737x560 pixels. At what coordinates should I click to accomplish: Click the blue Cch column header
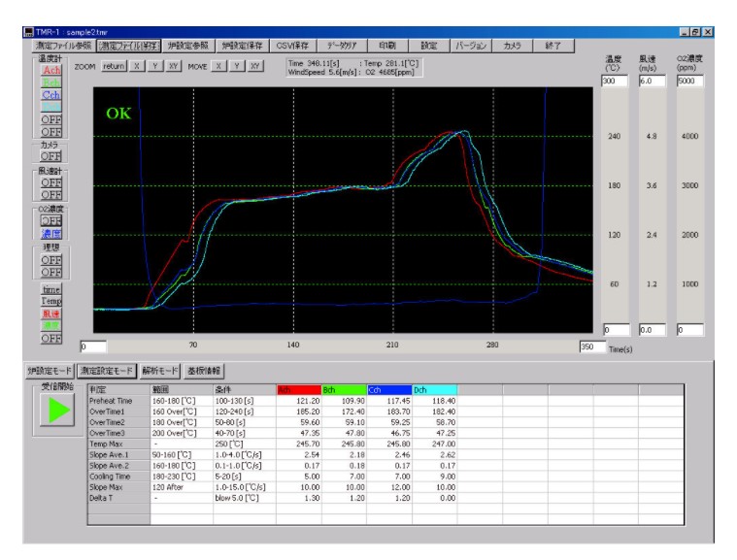point(389,390)
